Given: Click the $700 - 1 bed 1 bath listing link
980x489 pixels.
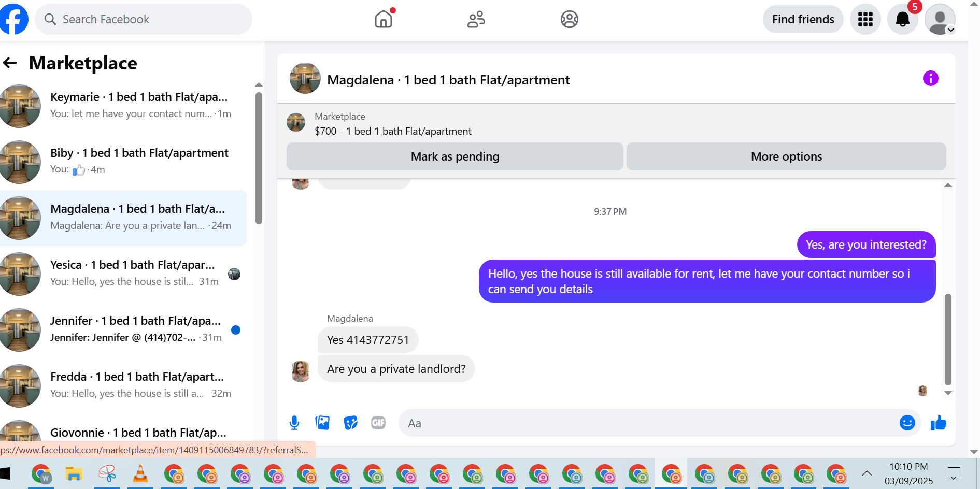Looking at the screenshot, I should [x=393, y=131].
